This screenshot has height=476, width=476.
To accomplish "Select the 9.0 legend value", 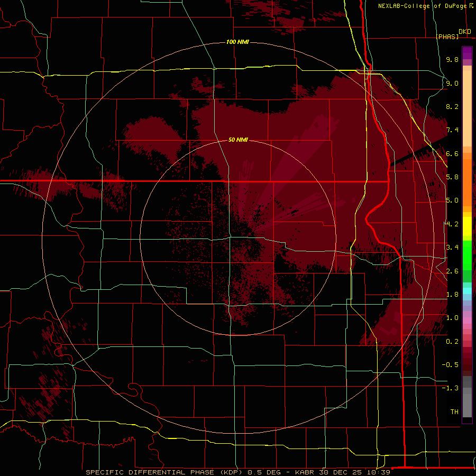I will coord(452,83).
